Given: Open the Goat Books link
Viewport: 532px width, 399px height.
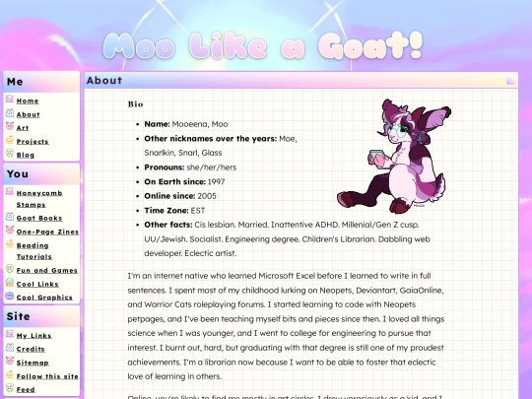Looking at the screenshot, I should 39,218.
